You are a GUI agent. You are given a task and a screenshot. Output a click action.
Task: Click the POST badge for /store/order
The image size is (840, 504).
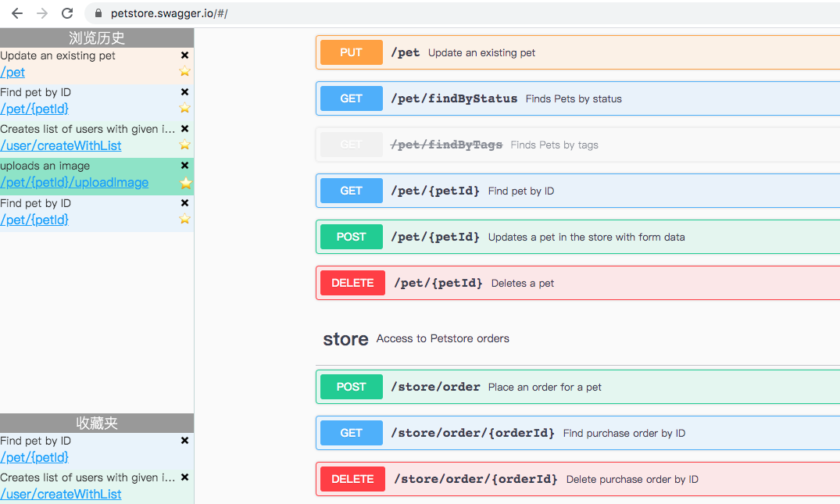pyautogui.click(x=350, y=386)
